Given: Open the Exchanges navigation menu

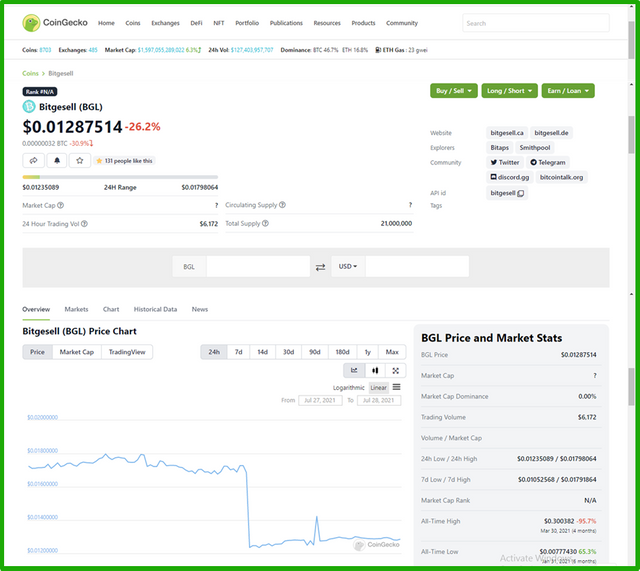Looking at the screenshot, I should point(165,23).
